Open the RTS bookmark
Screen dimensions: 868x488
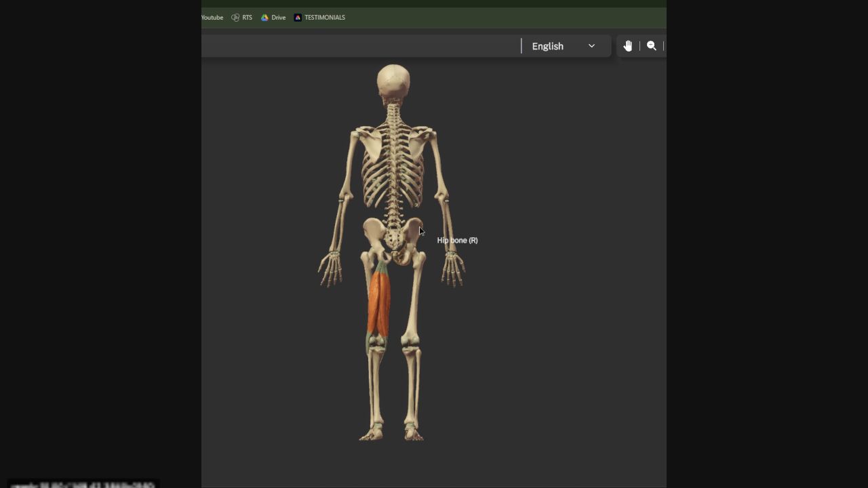(x=241, y=18)
